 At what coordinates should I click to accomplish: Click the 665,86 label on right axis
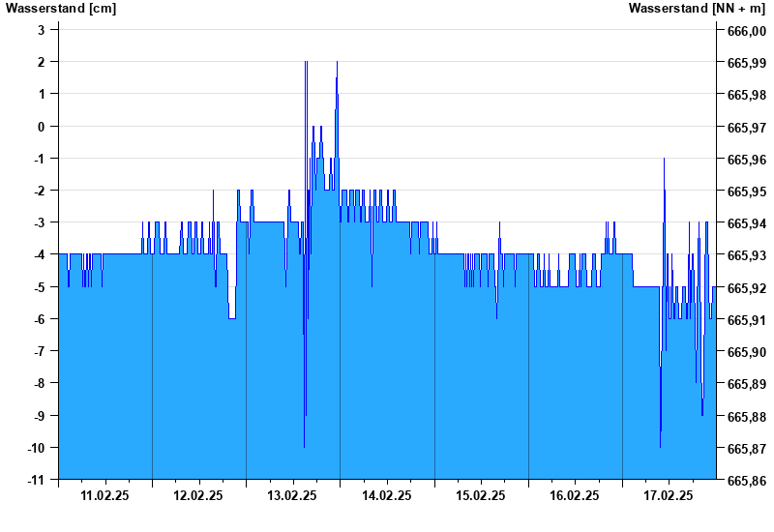click(x=746, y=481)
